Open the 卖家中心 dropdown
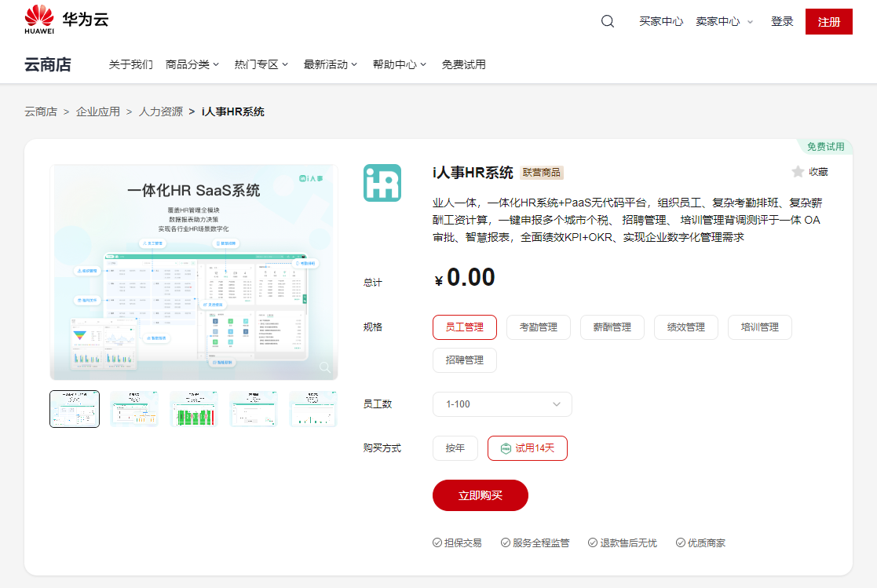The width and height of the screenshot is (877, 588). click(724, 21)
